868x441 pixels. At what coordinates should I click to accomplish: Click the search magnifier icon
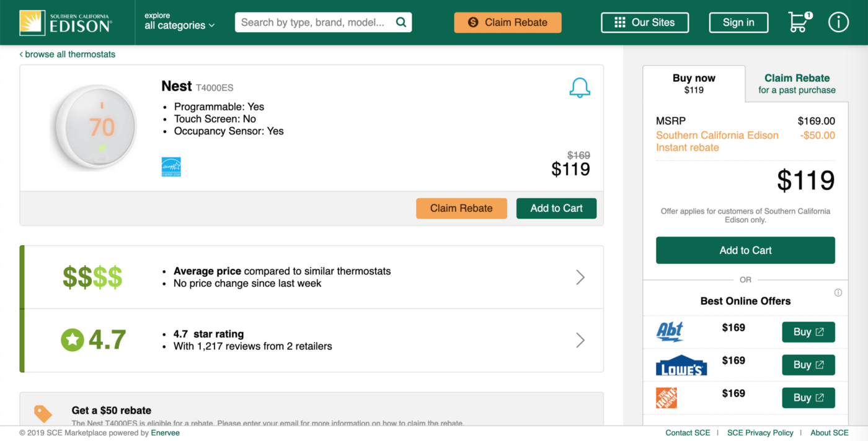[x=401, y=22]
